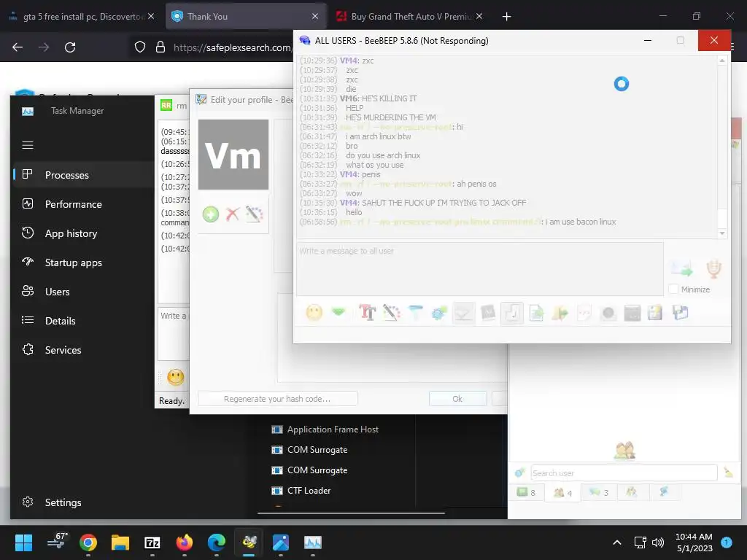
Task: Open App history in Task Manager
Action: 82,233
